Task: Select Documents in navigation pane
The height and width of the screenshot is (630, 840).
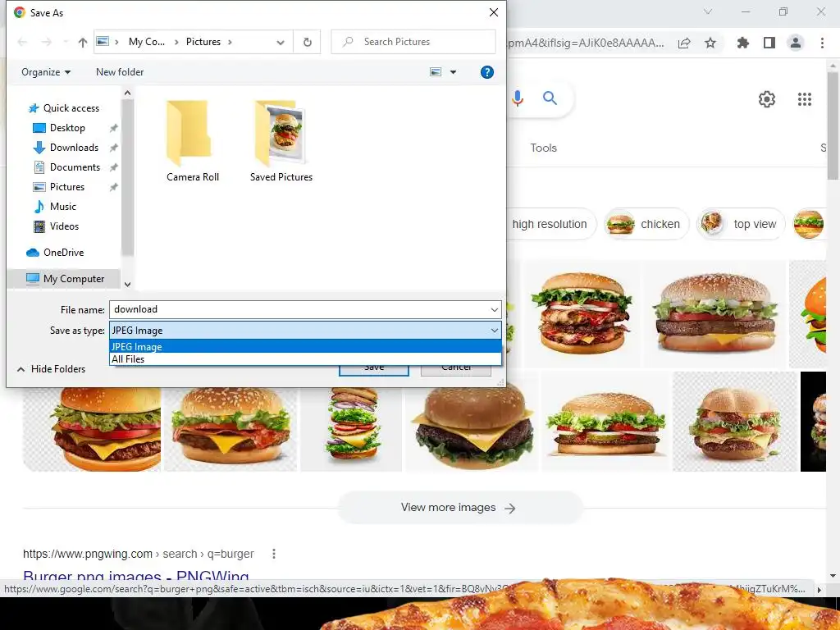Action: (x=75, y=167)
